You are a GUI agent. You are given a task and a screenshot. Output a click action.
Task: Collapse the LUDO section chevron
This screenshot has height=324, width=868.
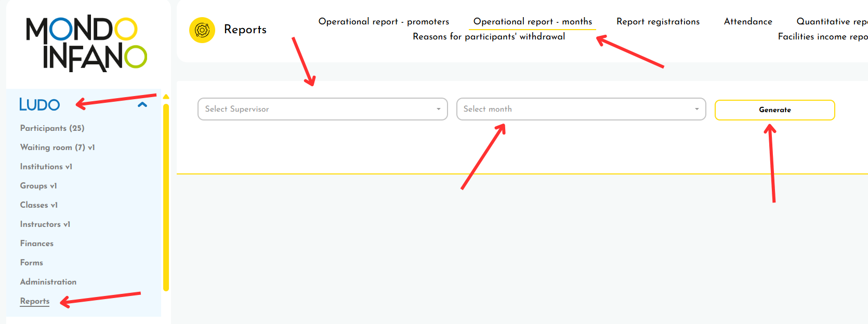pos(142,105)
